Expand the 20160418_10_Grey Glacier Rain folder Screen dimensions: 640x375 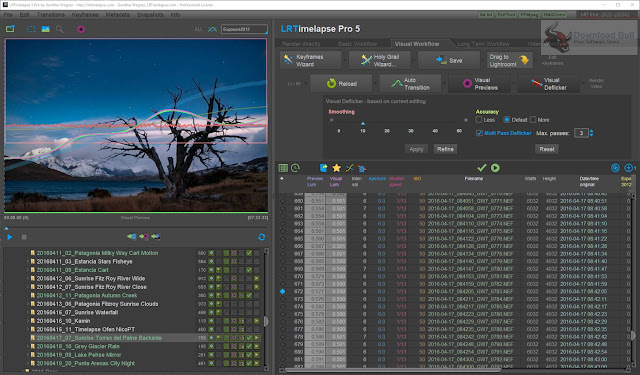point(28,346)
